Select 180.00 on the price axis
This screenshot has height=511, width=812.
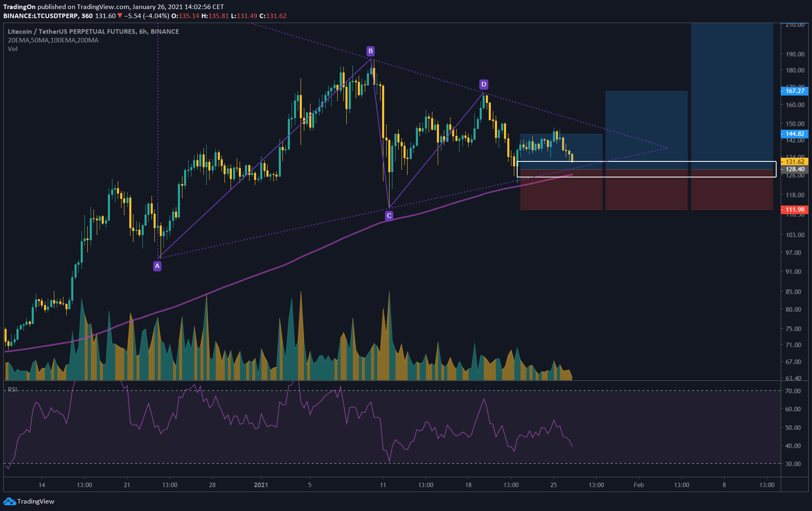pyautogui.click(x=795, y=70)
